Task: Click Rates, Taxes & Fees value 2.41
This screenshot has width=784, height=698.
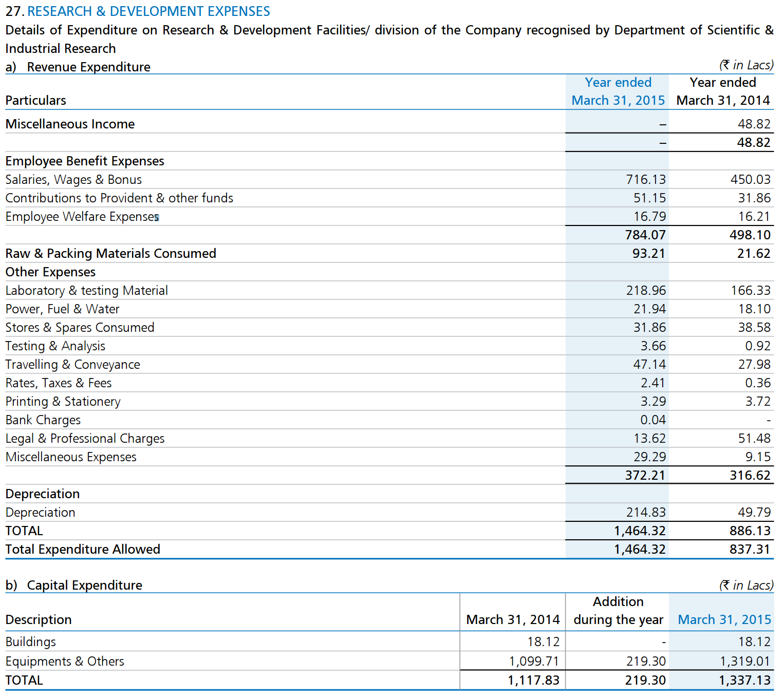Action: (x=653, y=383)
